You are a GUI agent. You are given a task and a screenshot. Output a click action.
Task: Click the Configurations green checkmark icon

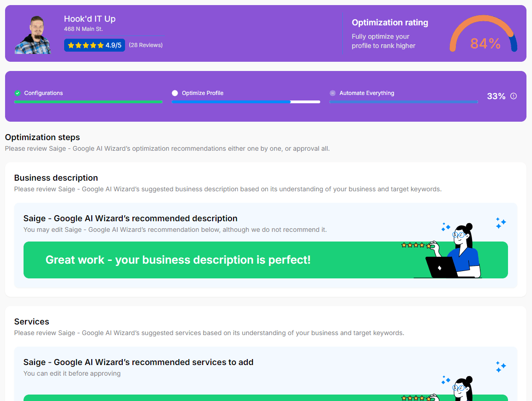18,93
